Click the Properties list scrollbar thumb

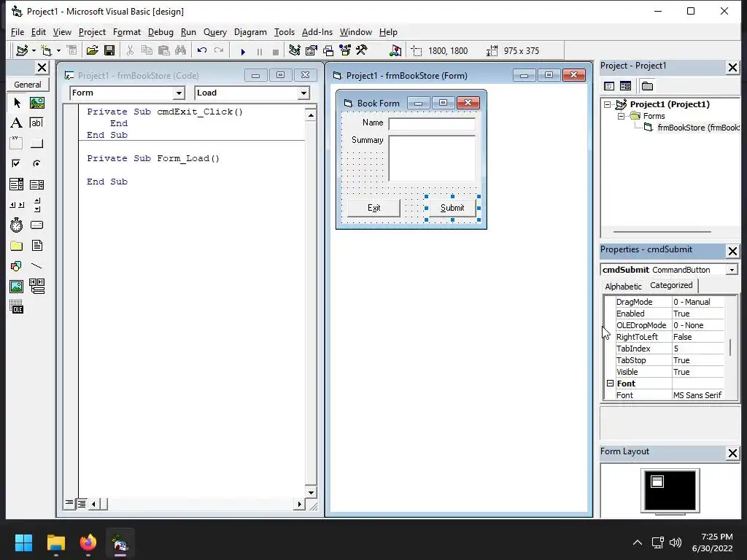point(730,347)
